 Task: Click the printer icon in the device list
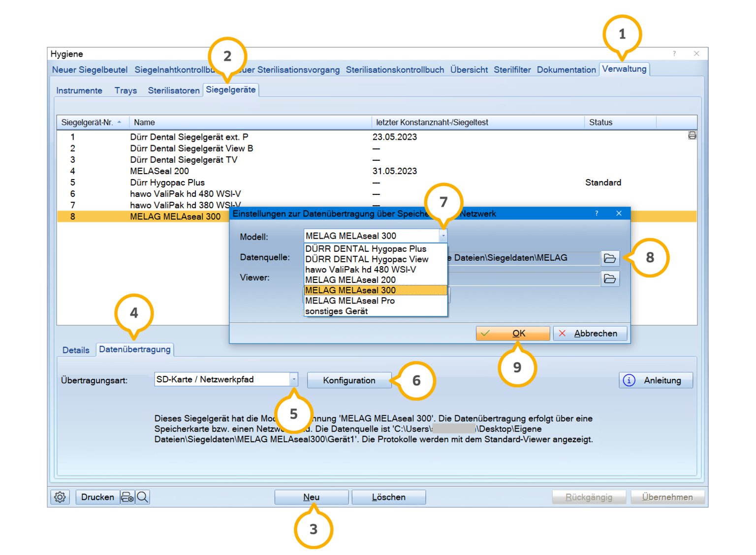pyautogui.click(x=692, y=136)
